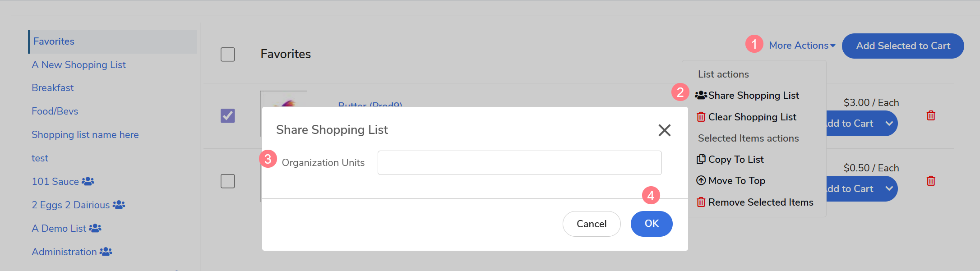Toggle the select-all checkbox beside Favorites heading
The image size is (980, 271).
coord(228,55)
